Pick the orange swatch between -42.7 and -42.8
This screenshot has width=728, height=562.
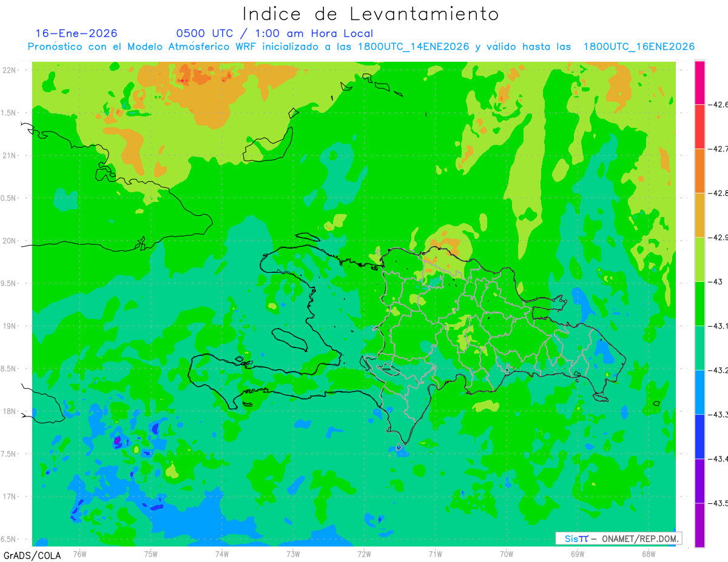[x=699, y=171]
